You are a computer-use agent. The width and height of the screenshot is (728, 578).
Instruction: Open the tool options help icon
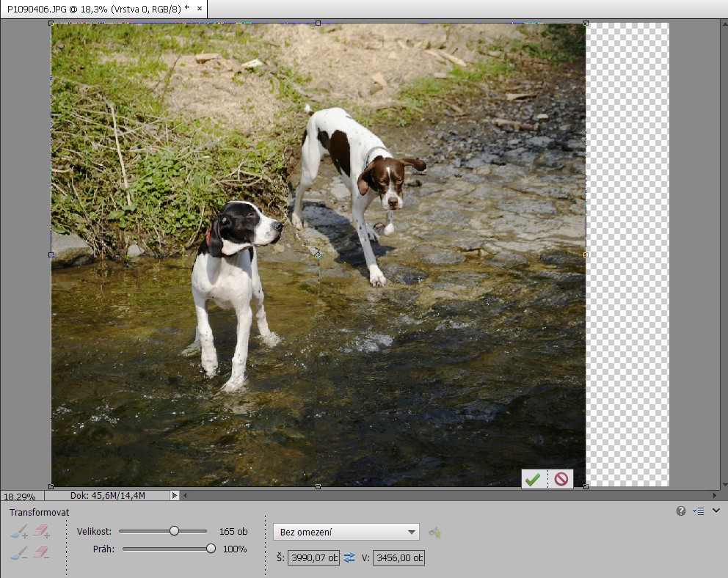click(x=681, y=511)
